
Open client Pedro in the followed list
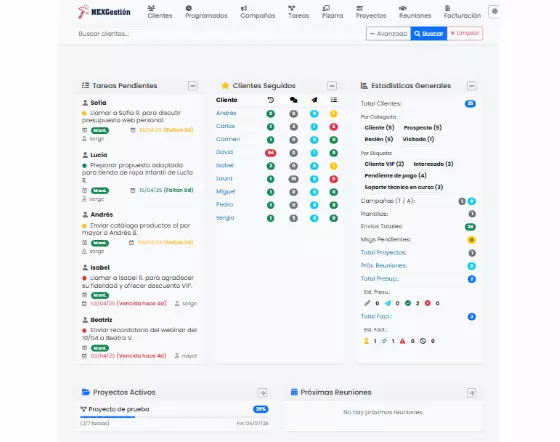(224, 205)
